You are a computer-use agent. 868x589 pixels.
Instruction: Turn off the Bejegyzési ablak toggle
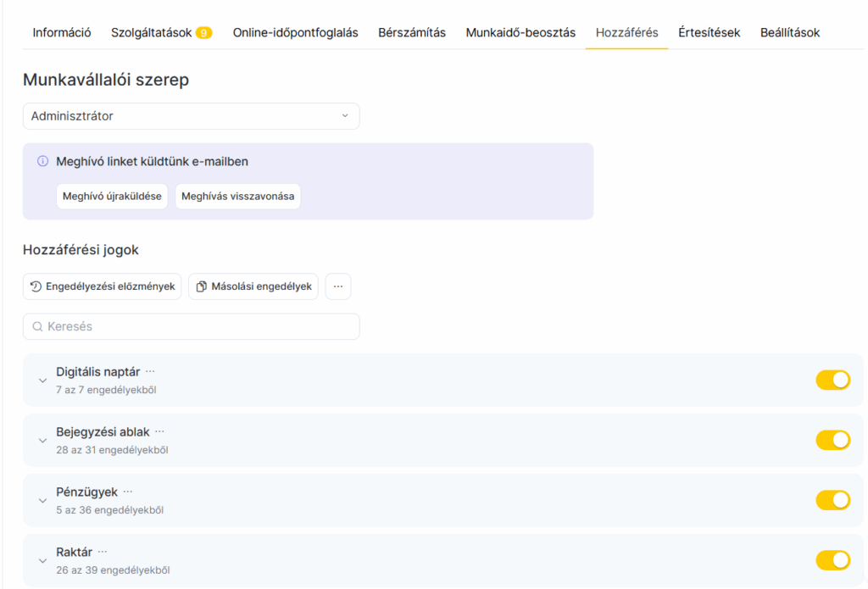(832, 440)
